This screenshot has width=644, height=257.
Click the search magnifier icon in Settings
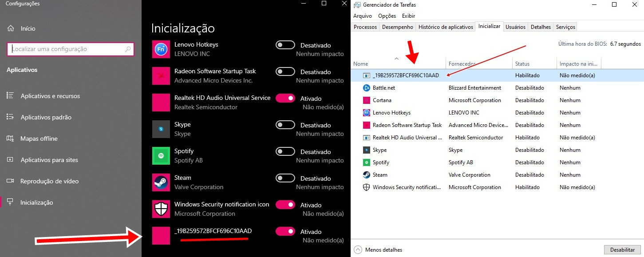[x=128, y=49]
